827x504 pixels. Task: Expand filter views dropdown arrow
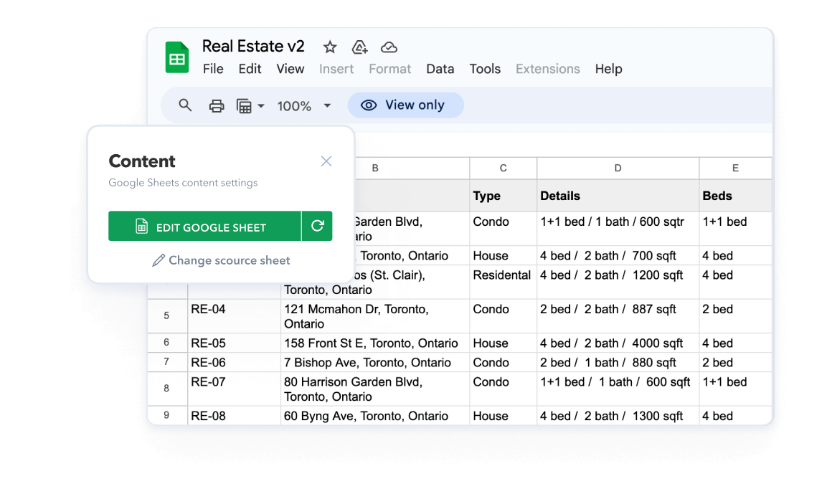(x=261, y=106)
